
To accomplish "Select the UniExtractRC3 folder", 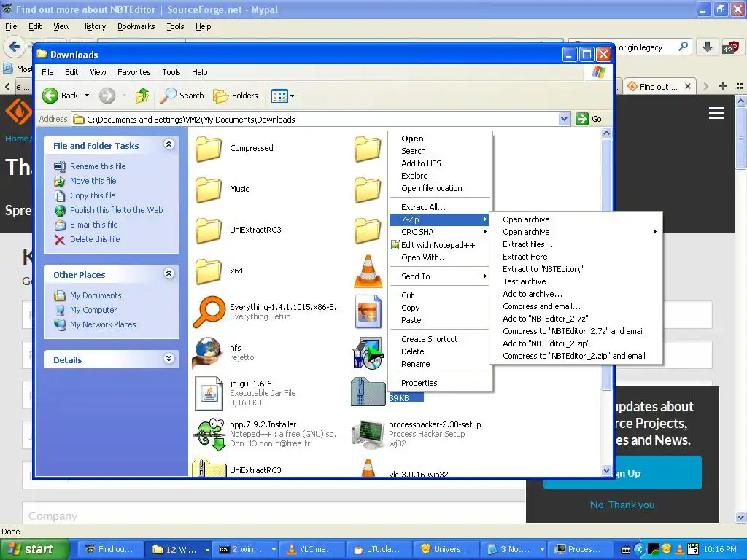I will [208, 230].
